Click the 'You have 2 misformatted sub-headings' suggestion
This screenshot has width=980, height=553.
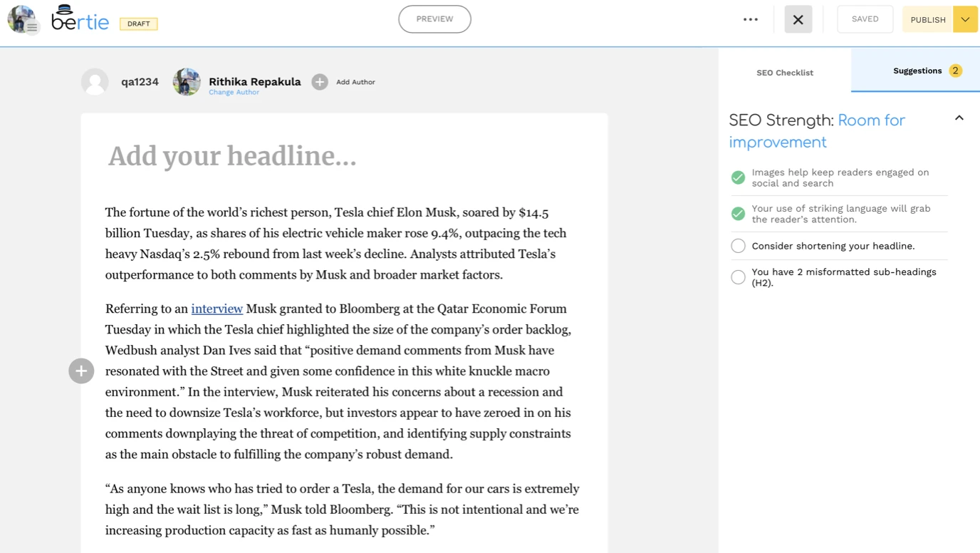coord(844,277)
